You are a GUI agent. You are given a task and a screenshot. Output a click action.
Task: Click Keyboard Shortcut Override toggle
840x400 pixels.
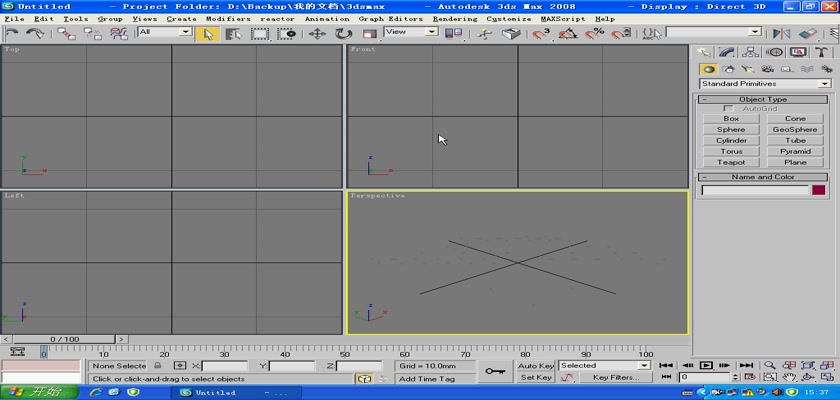click(x=511, y=34)
